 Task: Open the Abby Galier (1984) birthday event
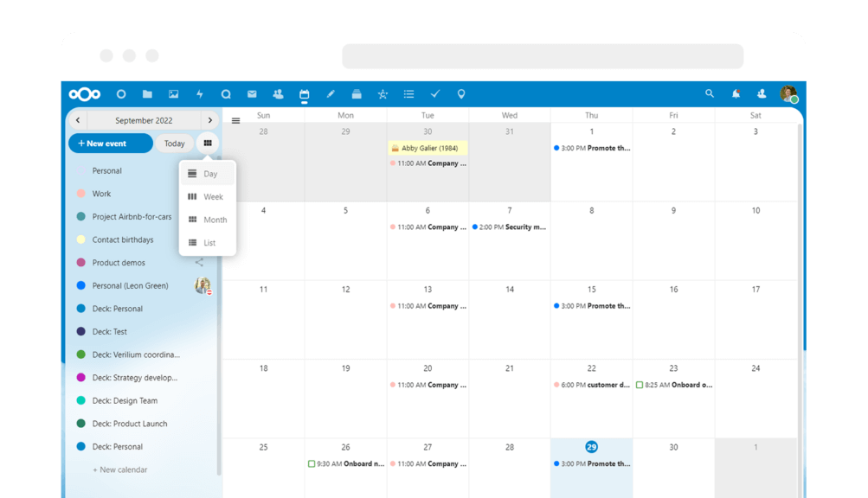(x=427, y=148)
